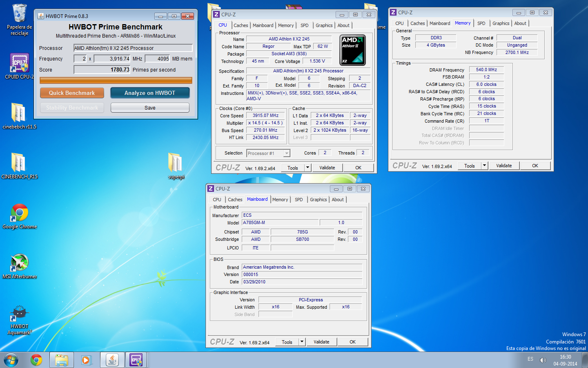Click Core Voltage value 1.536 V
This screenshot has height=368, width=588.
click(317, 61)
